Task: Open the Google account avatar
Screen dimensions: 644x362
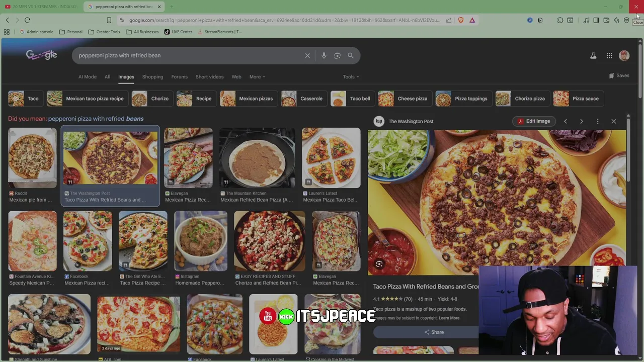Action: [624, 56]
